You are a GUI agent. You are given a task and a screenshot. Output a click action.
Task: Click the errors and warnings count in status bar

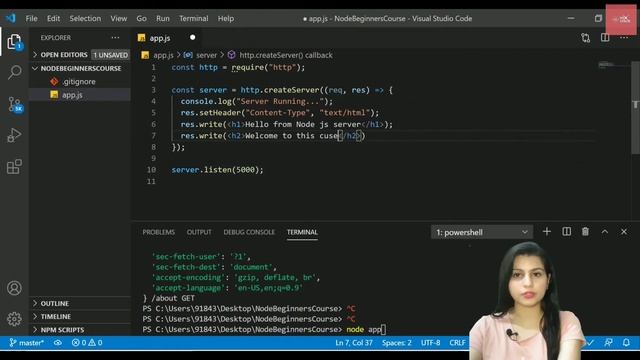click(x=87, y=343)
